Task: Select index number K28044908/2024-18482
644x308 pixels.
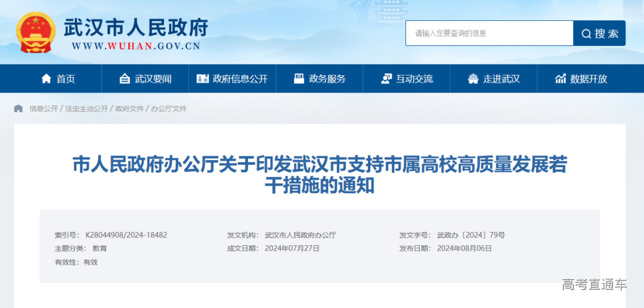Action: tap(126, 235)
